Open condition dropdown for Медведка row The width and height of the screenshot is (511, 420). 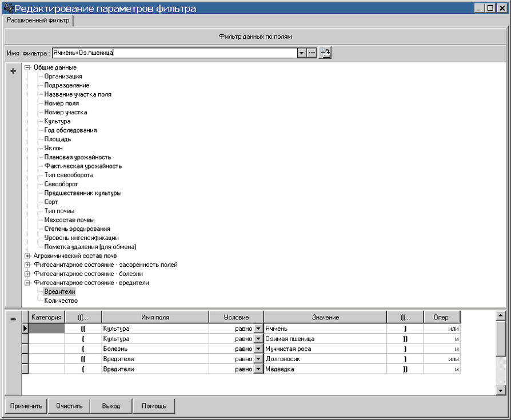tap(258, 369)
